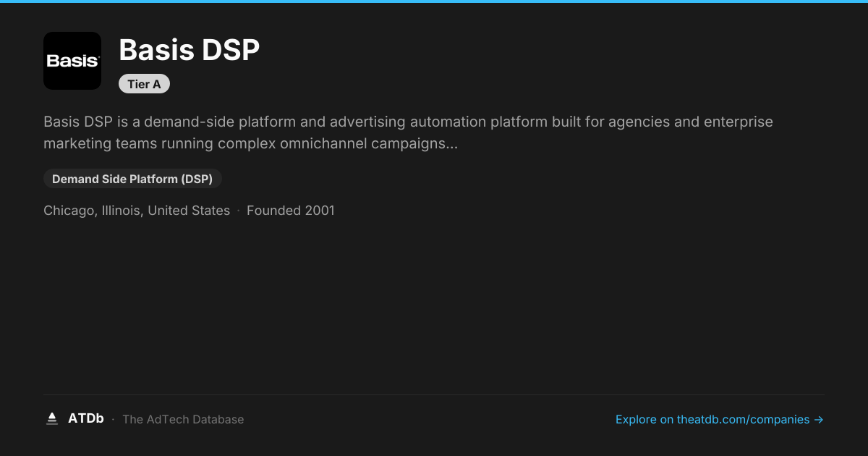Click the Basis DSP description paragraph

(x=409, y=132)
